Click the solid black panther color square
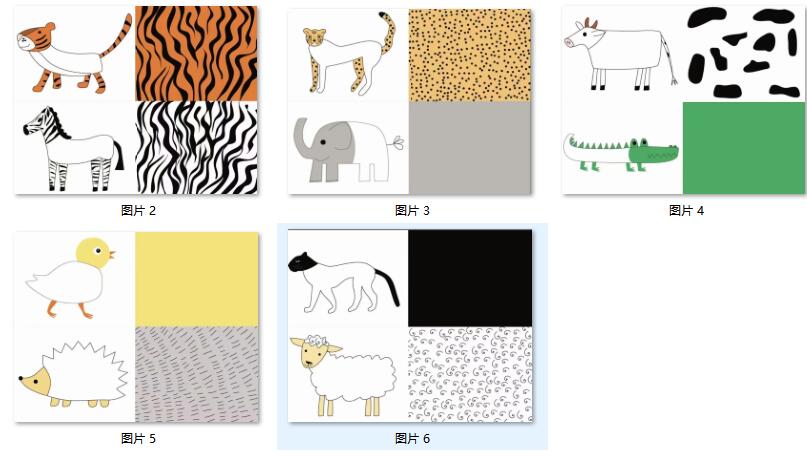The image size is (807, 456). 470,278
